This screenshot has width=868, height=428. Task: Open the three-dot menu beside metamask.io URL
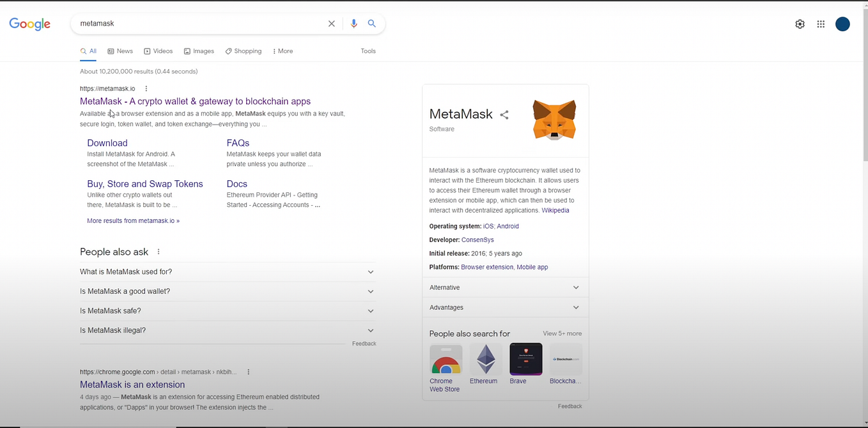[x=146, y=89]
